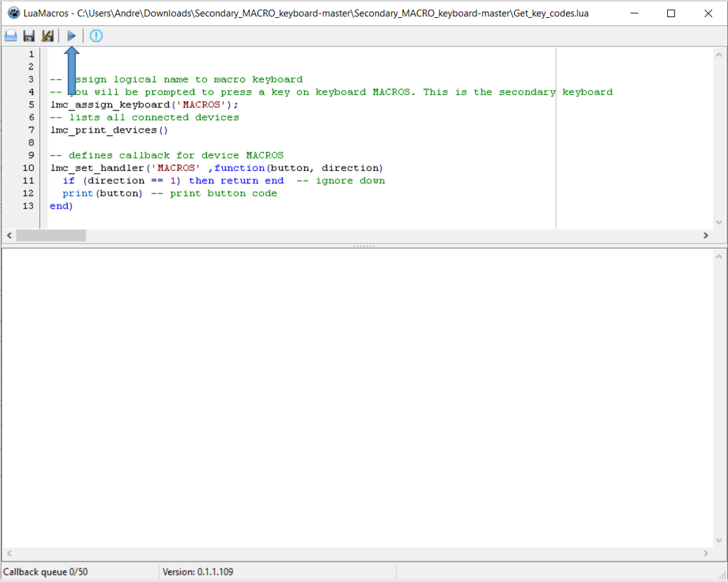Click the play button the arrow points to
This screenshot has height=582, width=728.
[71, 36]
